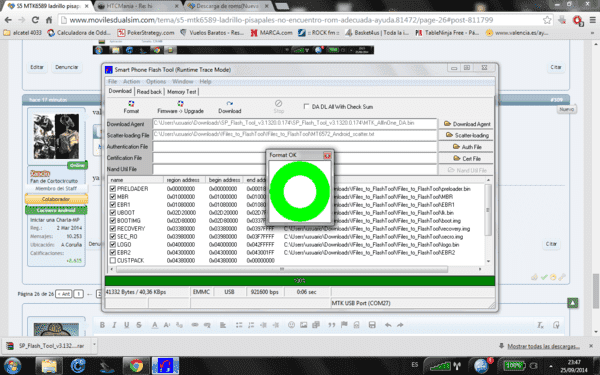Click the Scatter-loading File path field
Viewport: 600px width, 375px height.
(295, 135)
